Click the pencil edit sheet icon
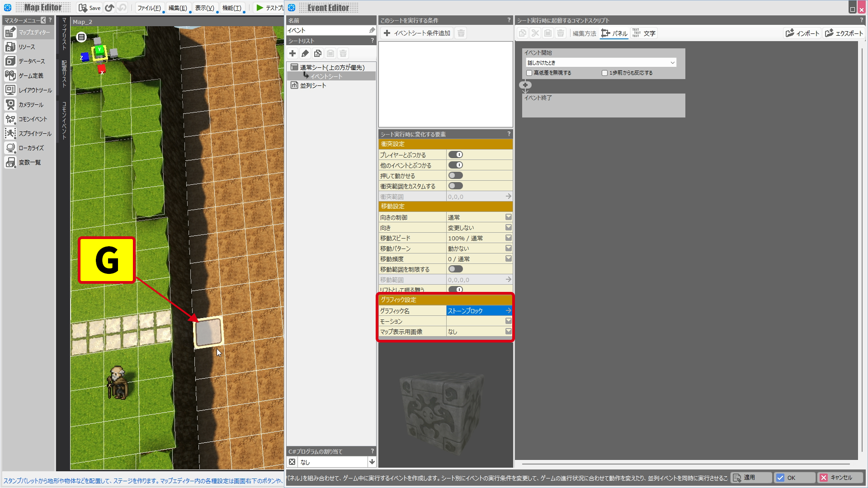This screenshot has width=868, height=488. click(x=305, y=53)
